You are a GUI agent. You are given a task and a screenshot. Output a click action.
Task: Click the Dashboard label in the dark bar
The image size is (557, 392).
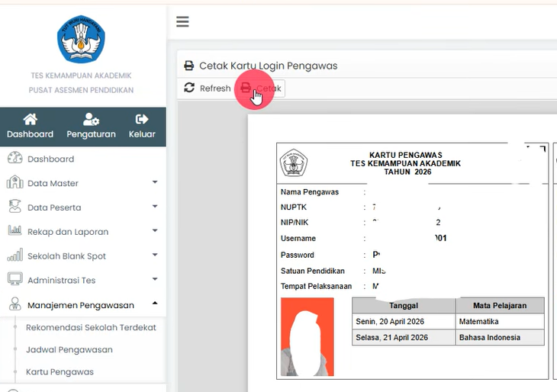pyautogui.click(x=31, y=134)
